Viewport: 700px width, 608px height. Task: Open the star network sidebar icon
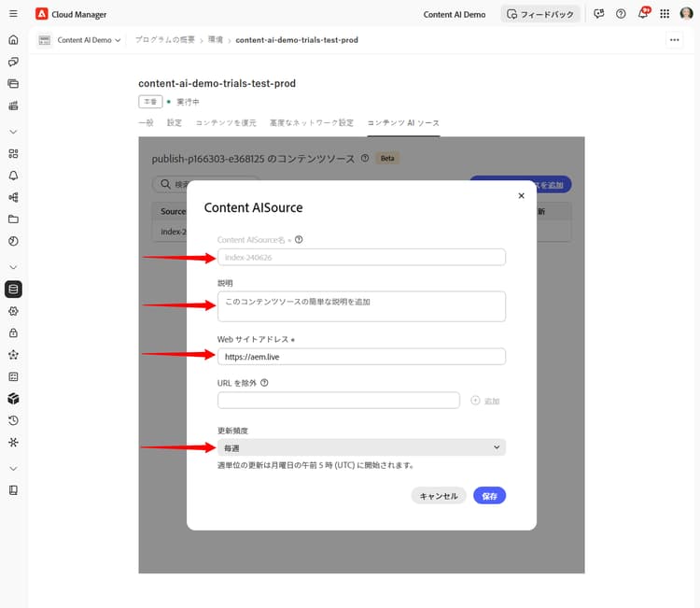[x=13, y=355]
